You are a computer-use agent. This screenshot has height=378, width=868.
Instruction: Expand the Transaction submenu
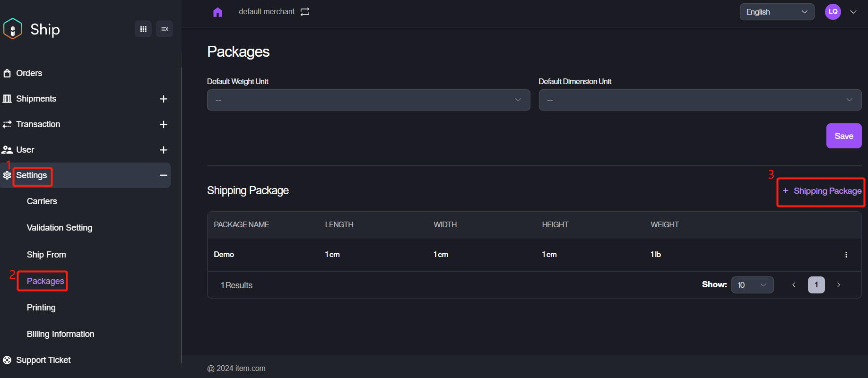[164, 124]
